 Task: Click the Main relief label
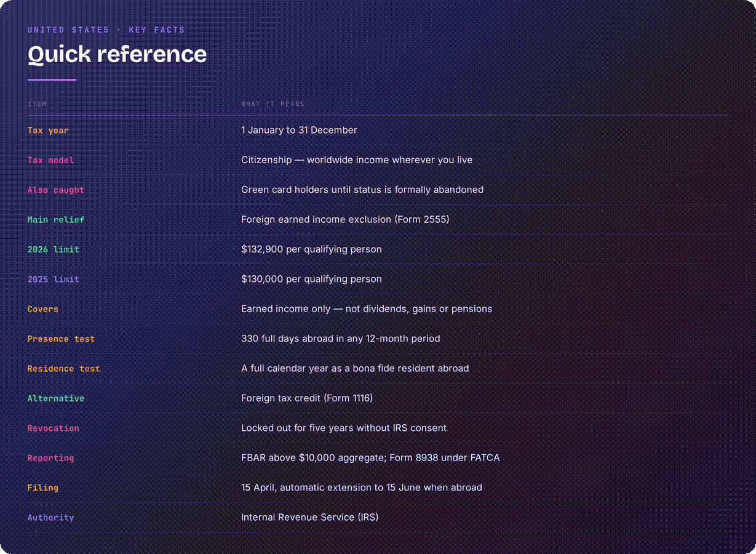[56, 220]
